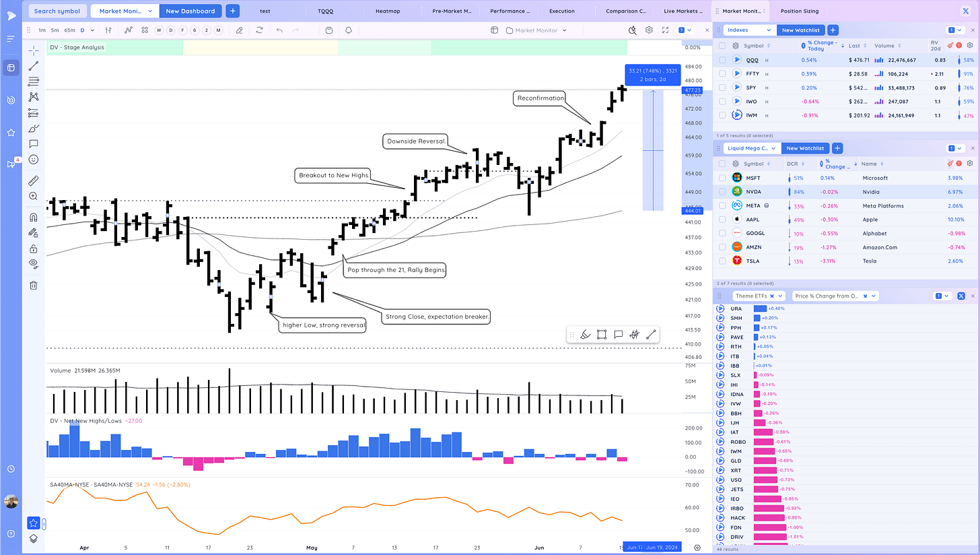The width and height of the screenshot is (980, 555).
Task: Open the calendar icon in chart toolbar
Action: coord(328,30)
